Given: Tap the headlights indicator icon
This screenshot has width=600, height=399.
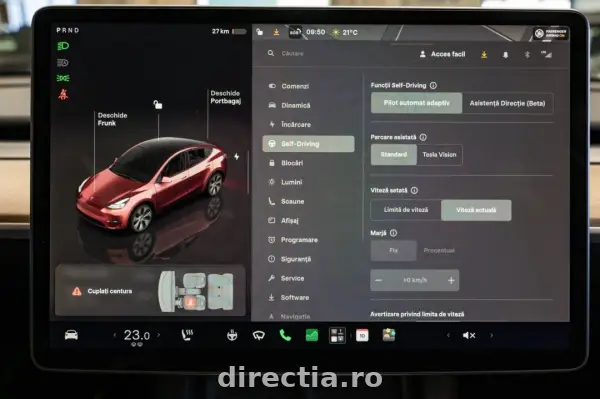Looking at the screenshot, I should click(x=63, y=46).
